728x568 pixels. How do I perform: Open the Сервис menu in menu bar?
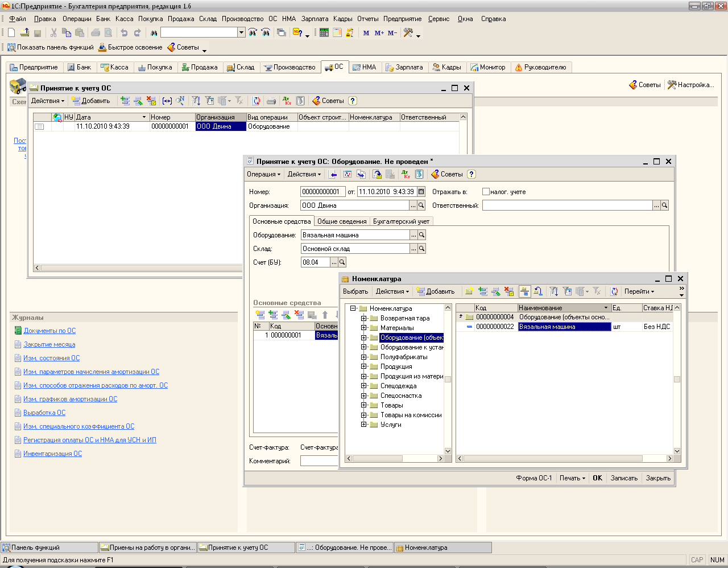(x=439, y=19)
